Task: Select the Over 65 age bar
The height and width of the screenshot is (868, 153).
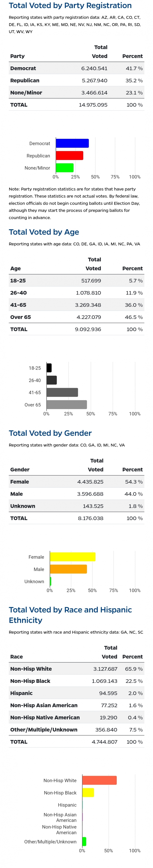Action: pyautogui.click(x=67, y=404)
